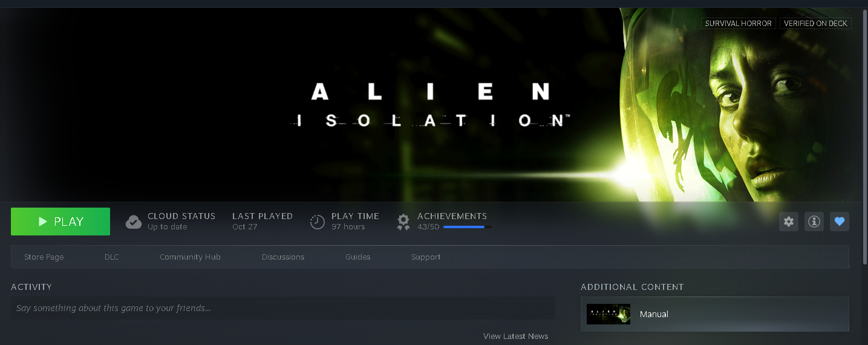The width and height of the screenshot is (868, 345).
Task: Toggle the favorite heart icon
Action: [840, 222]
